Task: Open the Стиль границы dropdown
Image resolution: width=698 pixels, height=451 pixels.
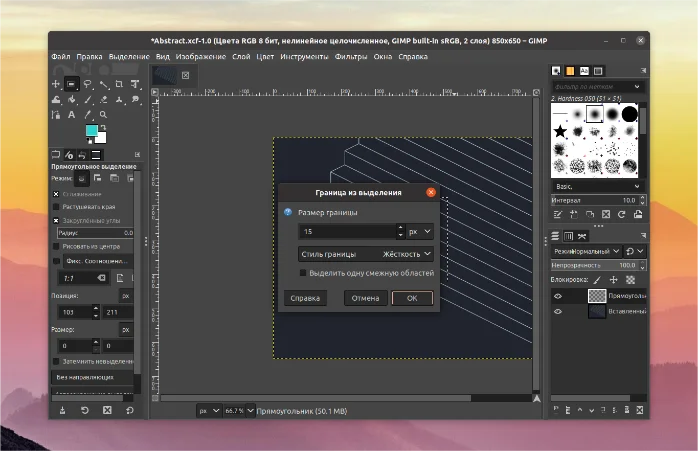Action: [366, 254]
